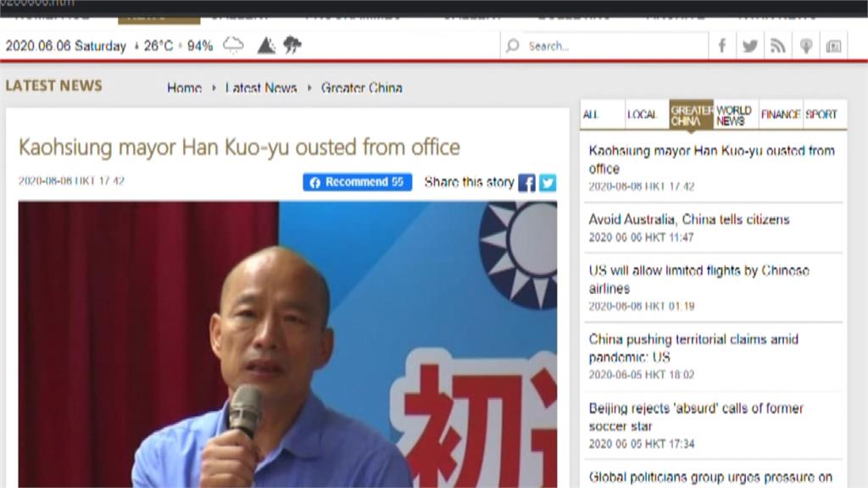This screenshot has width=868, height=488.
Task: Click the podcast icon in header
Action: click(806, 46)
